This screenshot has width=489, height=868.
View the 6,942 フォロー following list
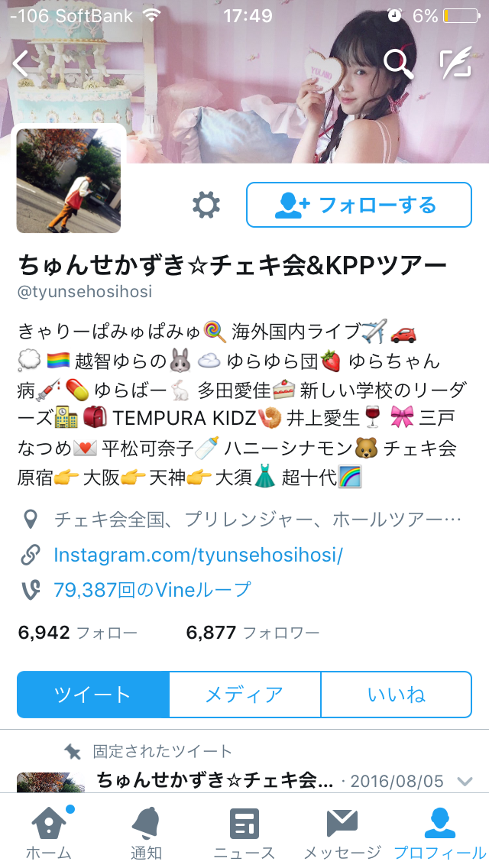click(77, 632)
